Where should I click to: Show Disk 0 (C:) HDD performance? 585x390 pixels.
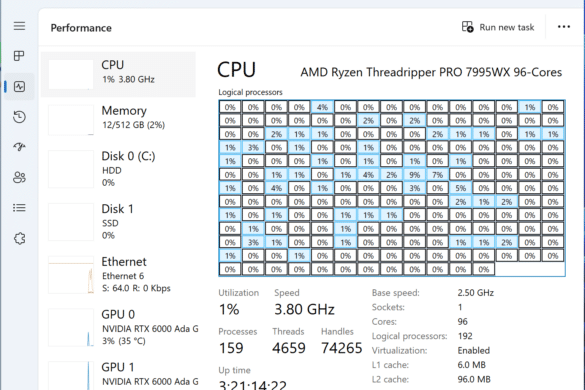(118, 169)
